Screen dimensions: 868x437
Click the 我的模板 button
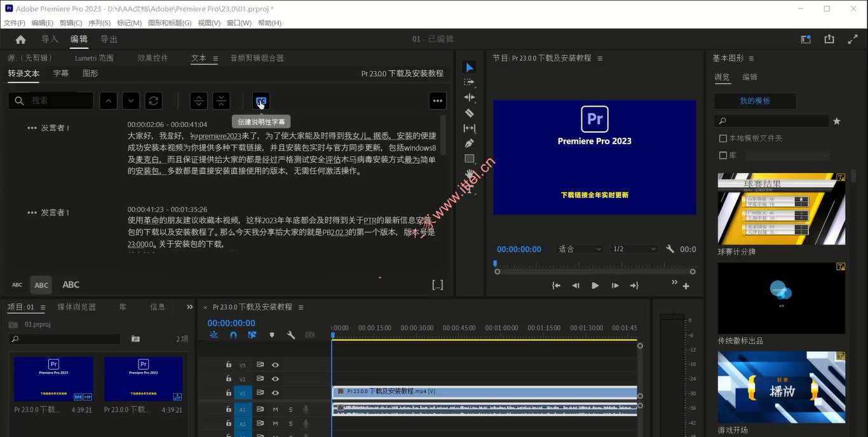(x=755, y=101)
